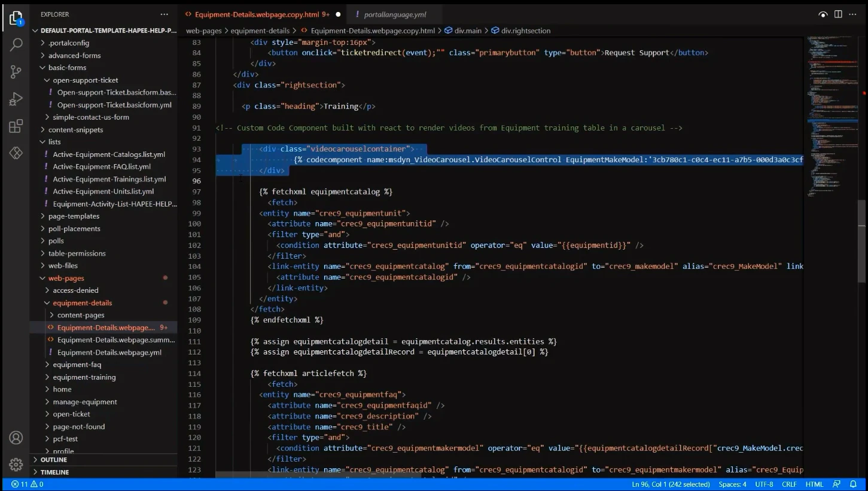This screenshot has width=868, height=491.
Task: Collapse the web-pages folder
Action: (x=66, y=278)
